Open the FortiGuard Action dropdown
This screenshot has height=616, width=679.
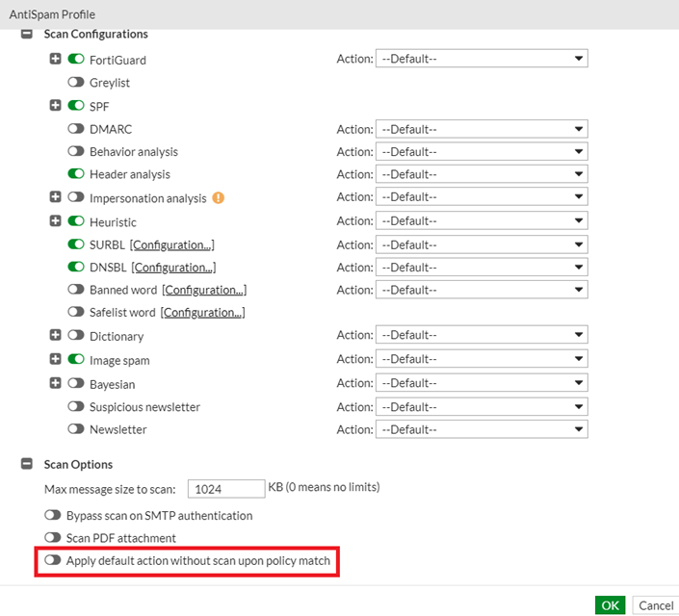click(482, 59)
